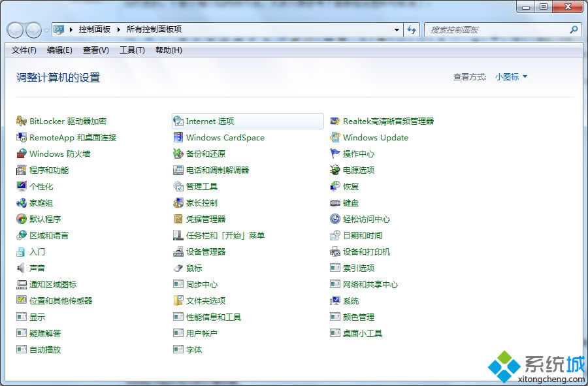Click the 设备和打印机 icon
Screen dimensions: 588x386
click(x=335, y=251)
